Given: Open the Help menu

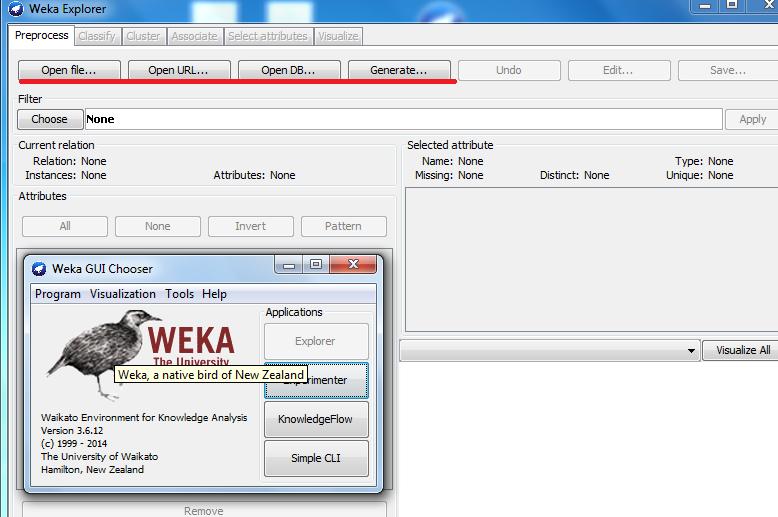Looking at the screenshot, I should (x=214, y=294).
